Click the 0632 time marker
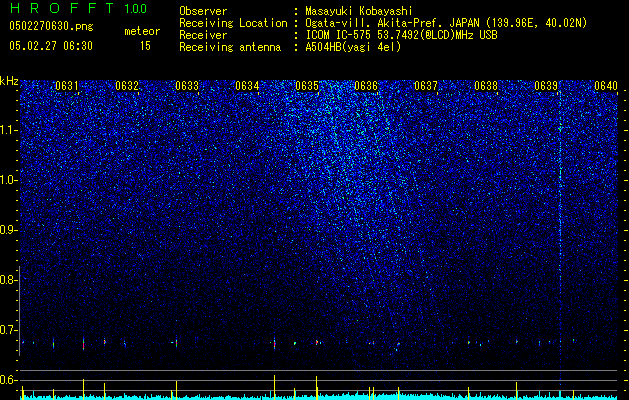629x400 pixels. [127, 86]
